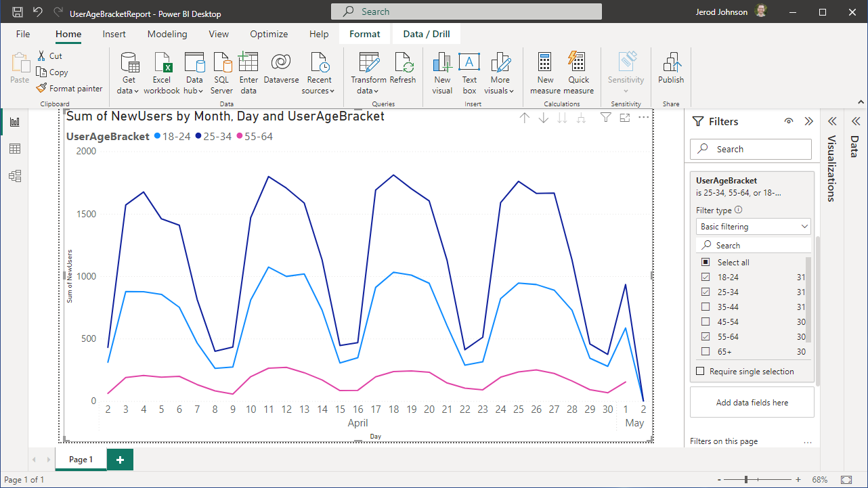This screenshot has width=868, height=488.
Task: Expand the Visualizations pane
Action: pyautogui.click(x=832, y=122)
